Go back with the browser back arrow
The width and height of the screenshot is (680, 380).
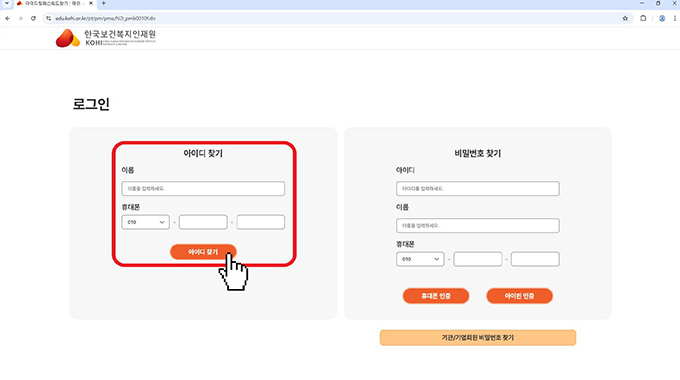[7, 18]
